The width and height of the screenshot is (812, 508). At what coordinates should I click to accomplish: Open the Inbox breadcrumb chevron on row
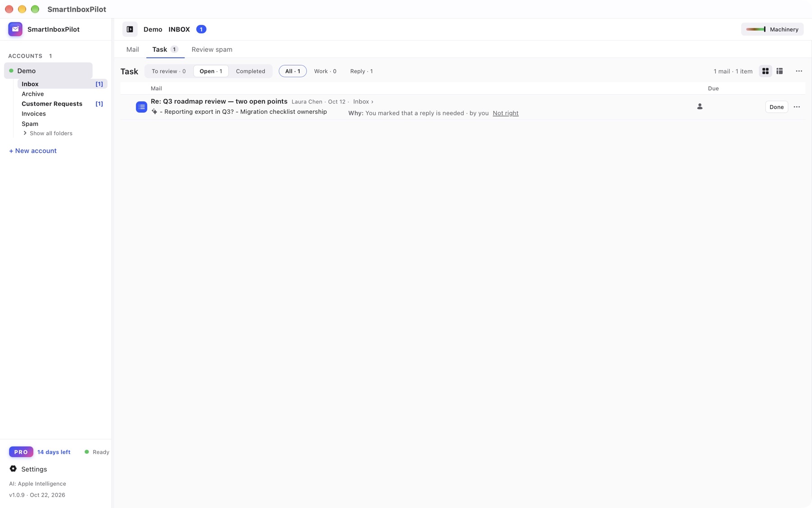[372, 102]
